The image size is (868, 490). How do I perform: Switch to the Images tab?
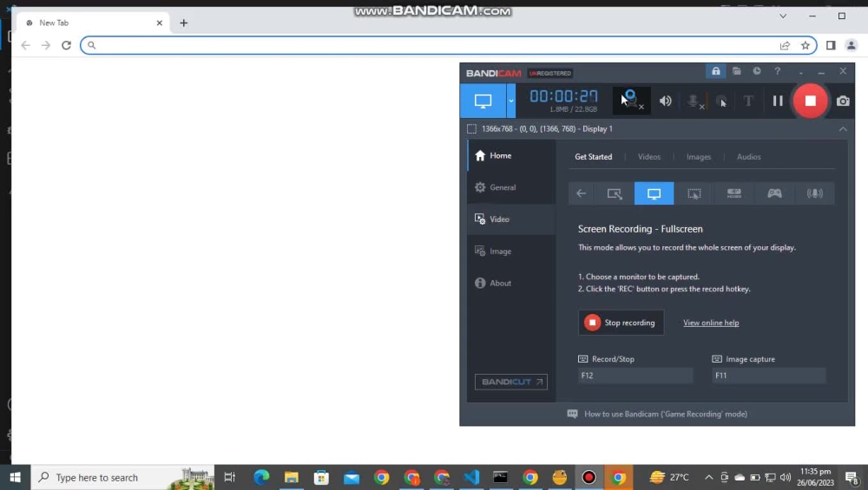[699, 157]
